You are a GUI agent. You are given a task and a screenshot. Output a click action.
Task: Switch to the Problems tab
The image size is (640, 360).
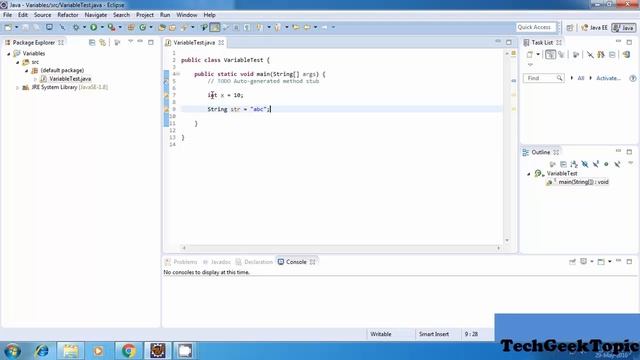[x=181, y=262]
